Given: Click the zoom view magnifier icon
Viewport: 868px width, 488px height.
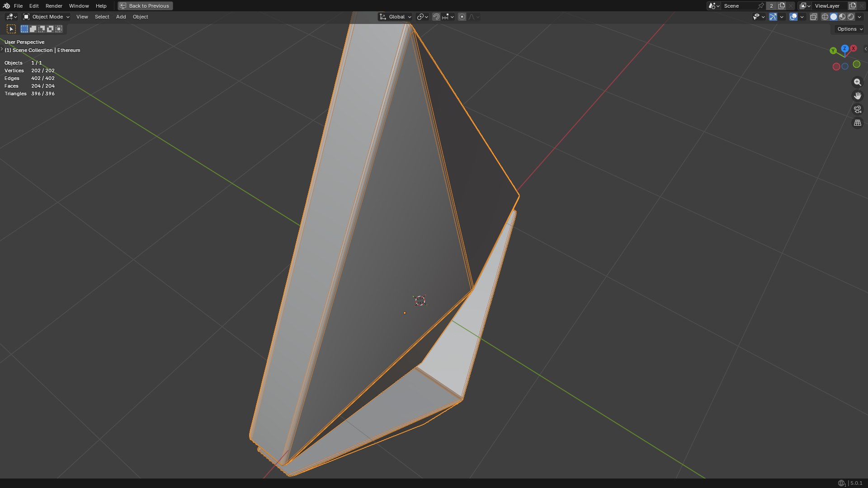Looking at the screenshot, I should 857,82.
